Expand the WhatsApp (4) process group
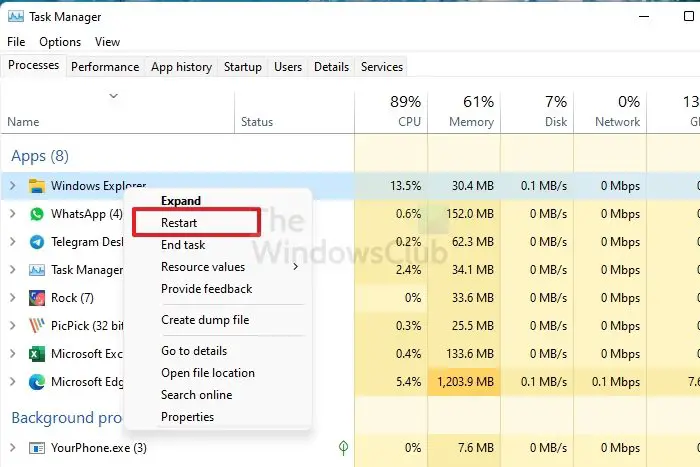The width and height of the screenshot is (700, 467). (12, 213)
